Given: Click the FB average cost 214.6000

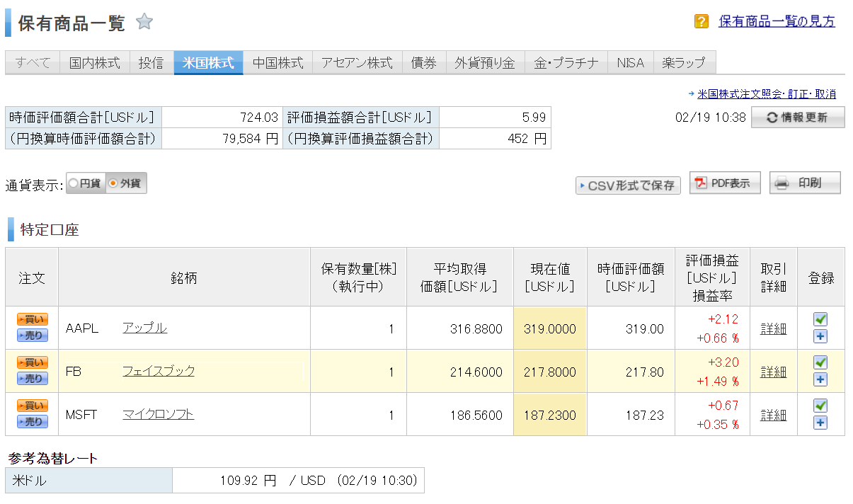Looking at the screenshot, I should pyautogui.click(x=476, y=372).
